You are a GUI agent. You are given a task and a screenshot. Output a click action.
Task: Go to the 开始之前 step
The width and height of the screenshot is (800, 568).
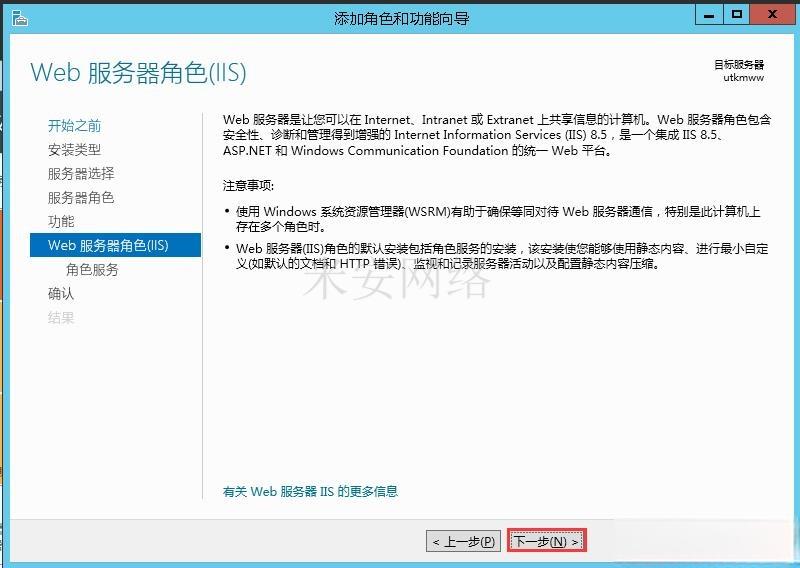[x=74, y=126]
